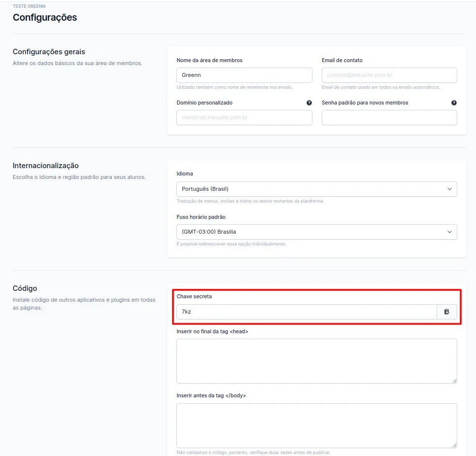Show help for Domínio personalizado

(309, 103)
